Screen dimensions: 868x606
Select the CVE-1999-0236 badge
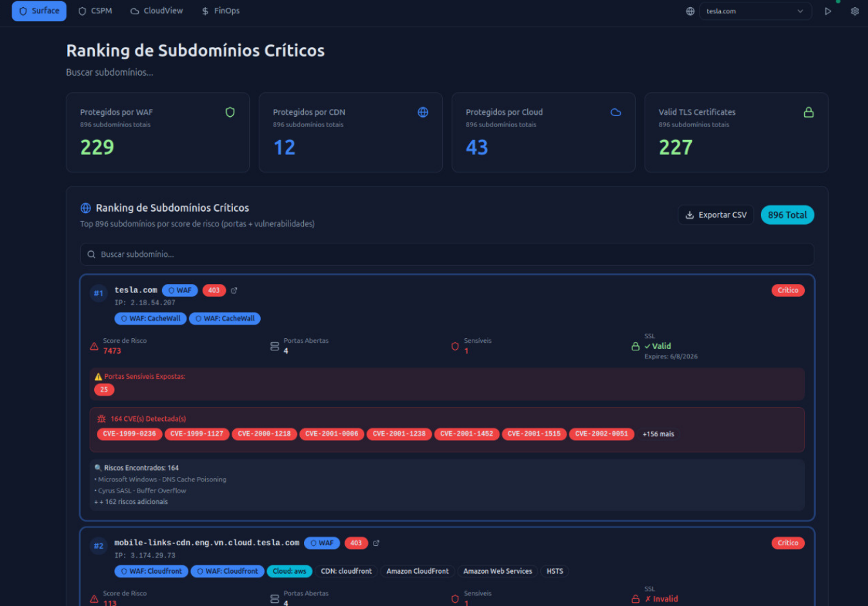coord(129,434)
